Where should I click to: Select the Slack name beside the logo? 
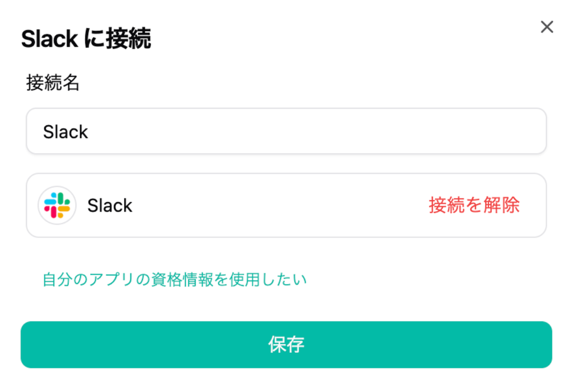(109, 205)
